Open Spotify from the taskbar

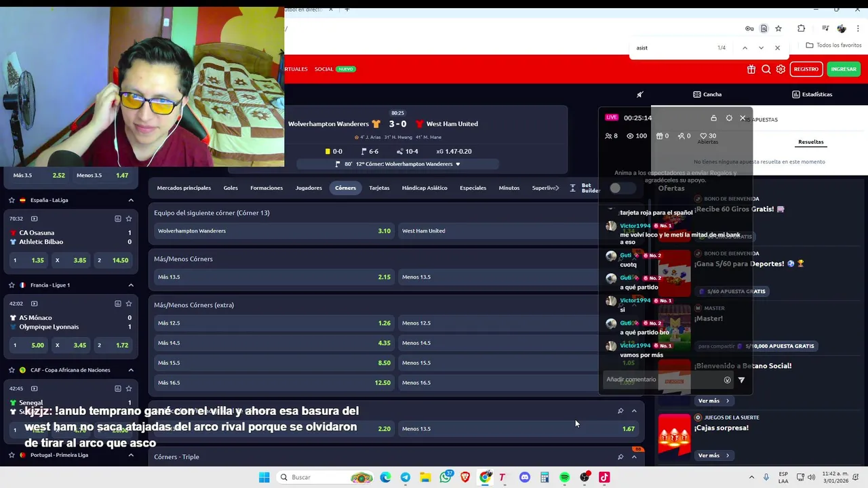[x=564, y=477]
